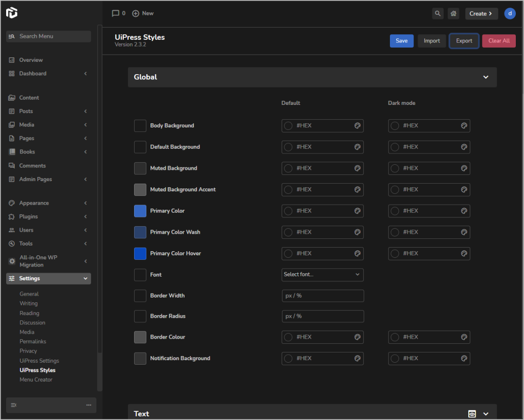
Task: Click the Plugins puzzle icon
Action: click(12, 217)
